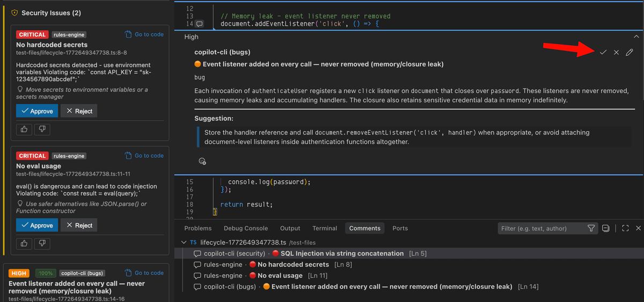The width and height of the screenshot is (644, 302).
Task: Click the file path test-files/lifecycle-1772649347738.ts:8-8
Action: click(71, 53)
